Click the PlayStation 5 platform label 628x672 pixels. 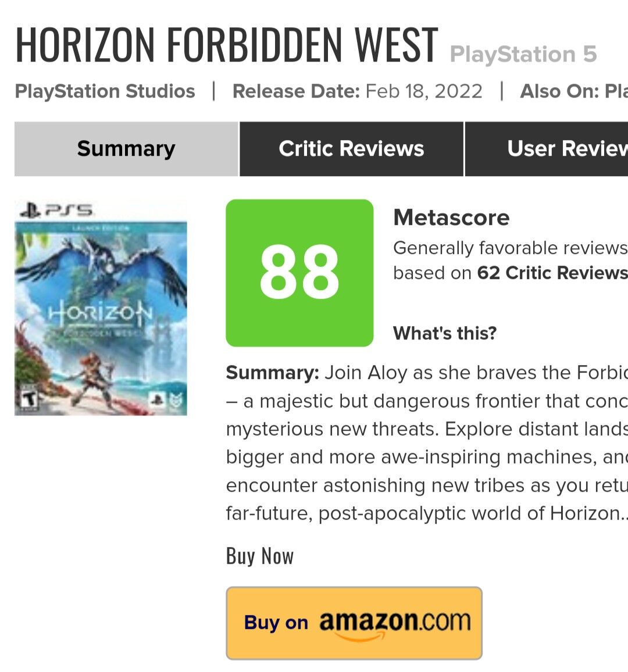[x=523, y=55]
